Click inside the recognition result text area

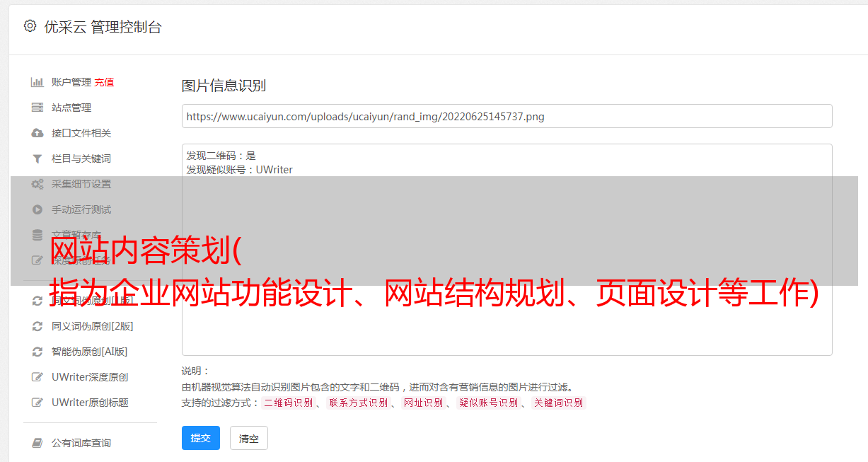507,250
